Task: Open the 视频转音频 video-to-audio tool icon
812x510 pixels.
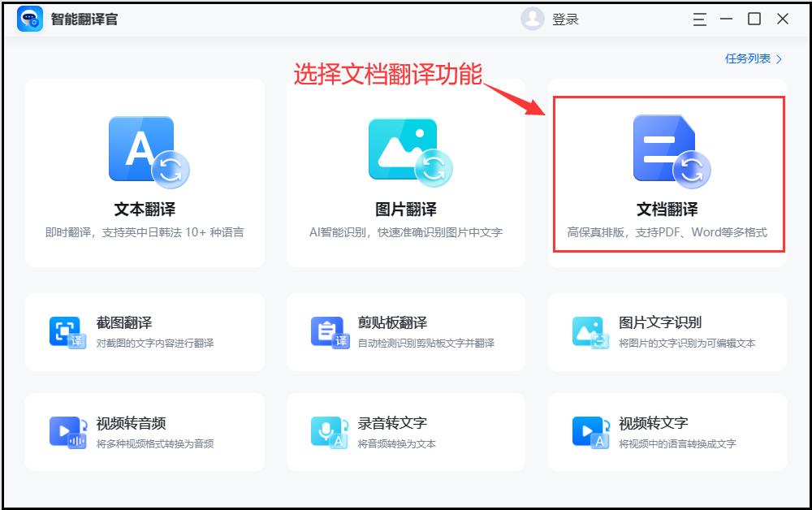Action: pyautogui.click(x=67, y=430)
